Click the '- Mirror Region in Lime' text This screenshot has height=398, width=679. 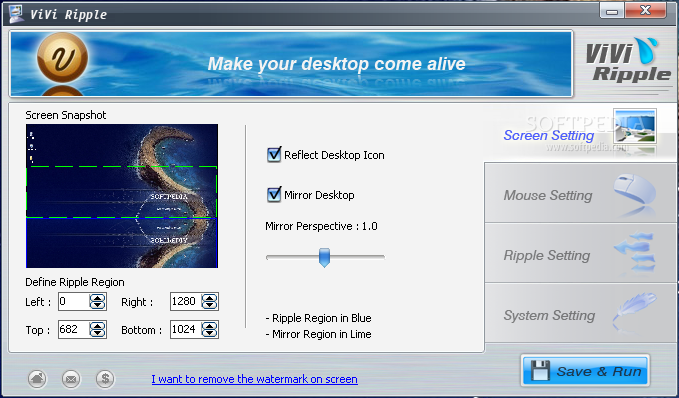click(x=318, y=334)
